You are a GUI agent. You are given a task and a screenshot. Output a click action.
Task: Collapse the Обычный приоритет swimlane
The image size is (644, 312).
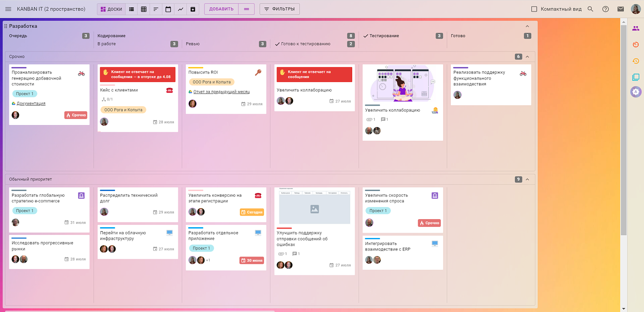(527, 179)
